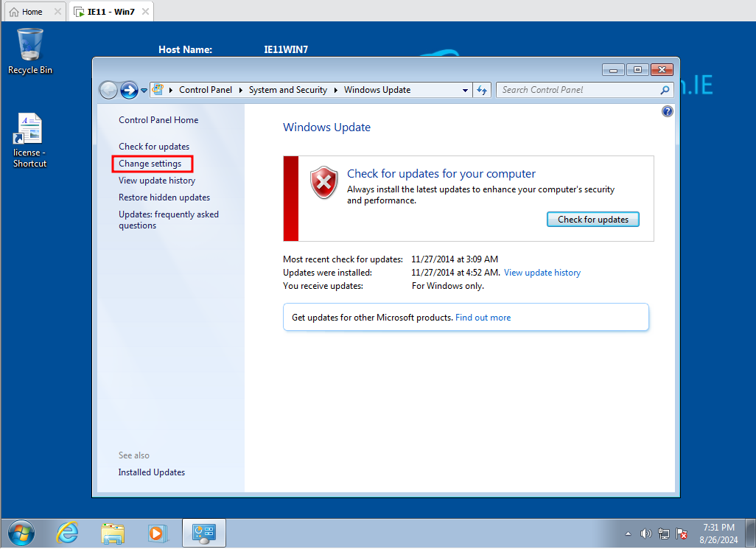Image resolution: width=756 pixels, height=549 pixels.
Task: Click the Control Panel address bar icon
Action: pyautogui.click(x=158, y=89)
